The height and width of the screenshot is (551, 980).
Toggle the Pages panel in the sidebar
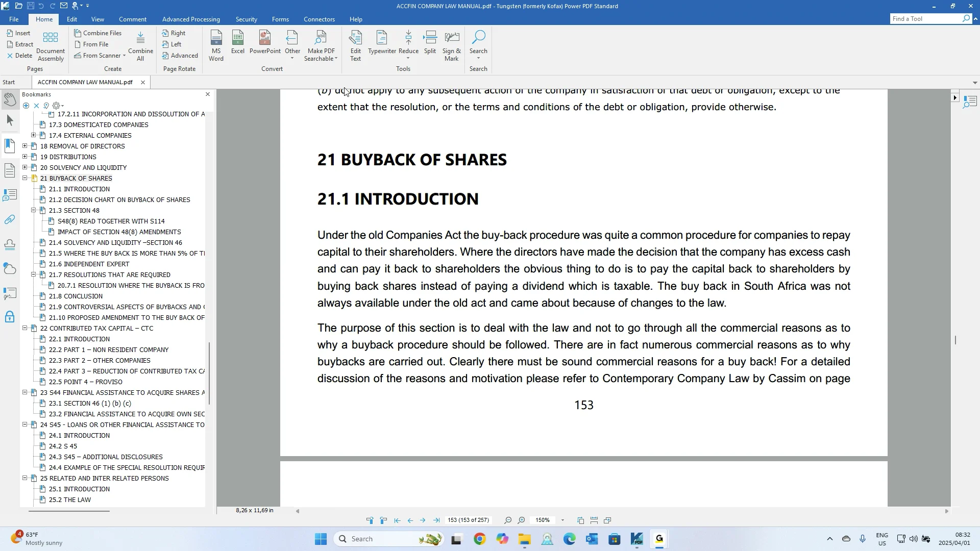(x=10, y=170)
